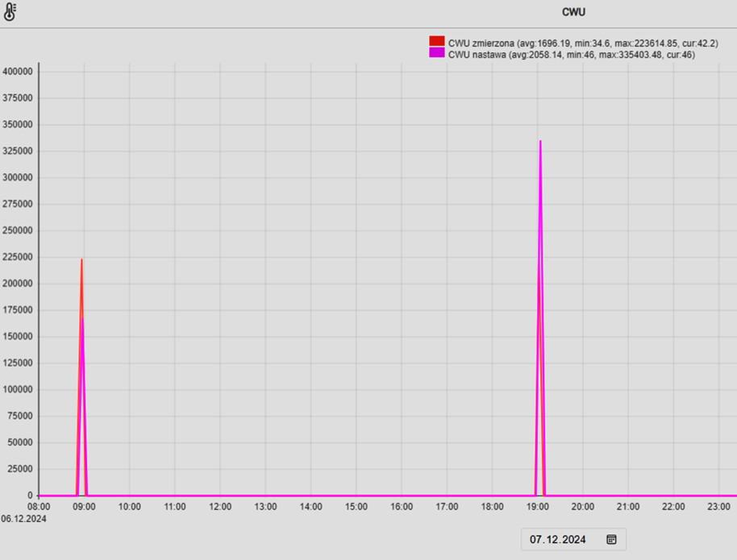Click the CWU chart title
This screenshot has width=737, height=560.
point(573,12)
